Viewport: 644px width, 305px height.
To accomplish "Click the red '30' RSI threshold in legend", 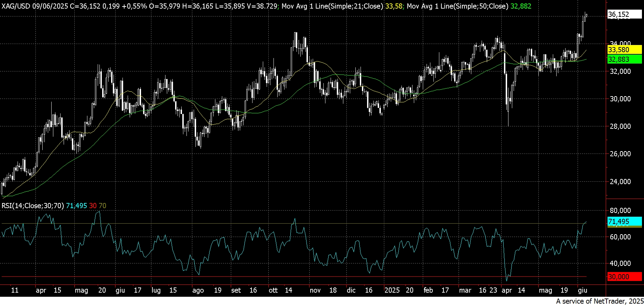I will [x=93, y=206].
